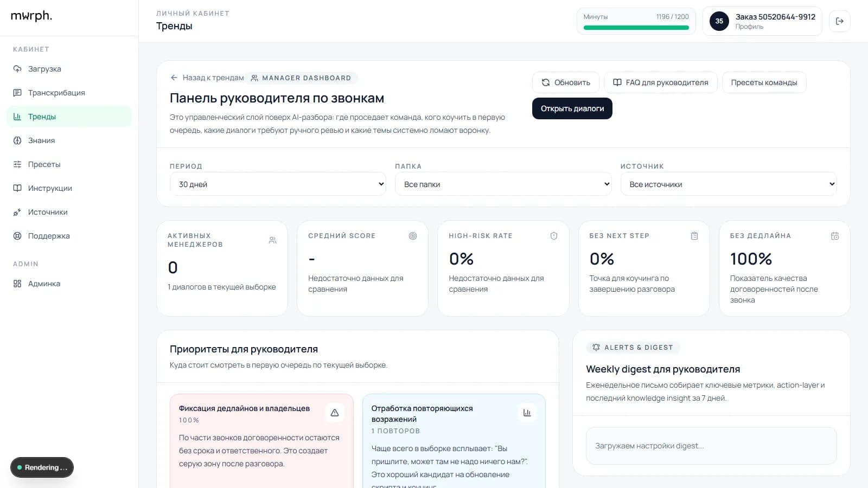
Task: Click the digest settings input field
Action: (711, 446)
